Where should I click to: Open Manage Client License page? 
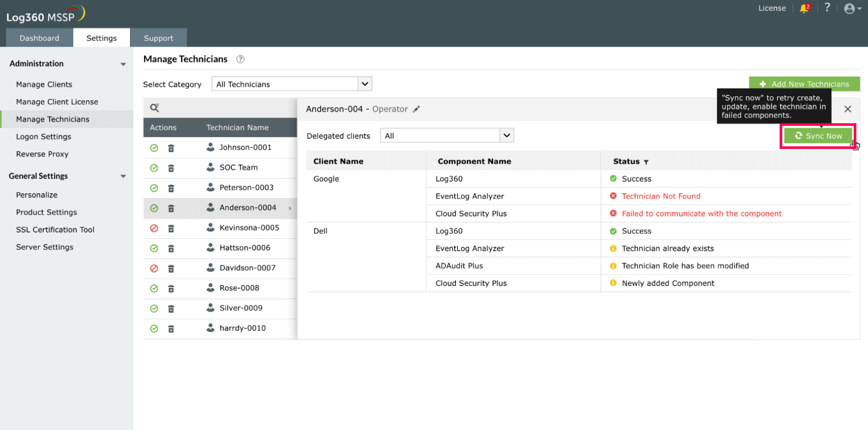coord(57,102)
